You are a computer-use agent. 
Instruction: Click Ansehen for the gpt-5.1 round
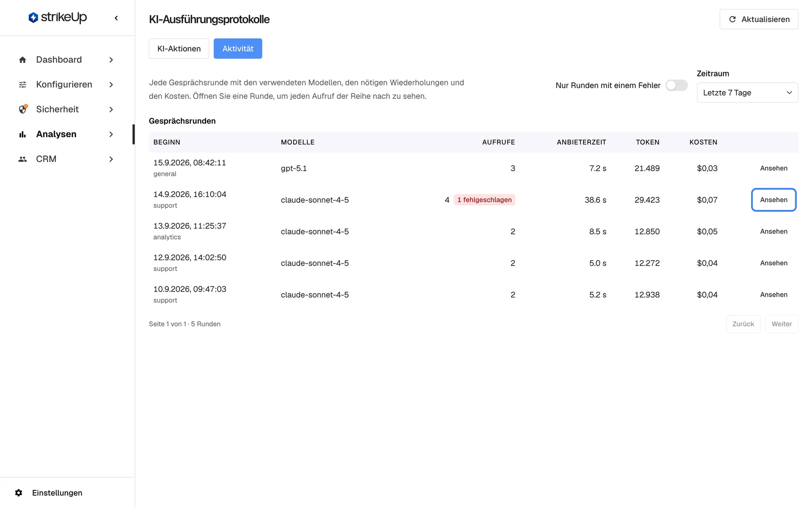[774, 168]
